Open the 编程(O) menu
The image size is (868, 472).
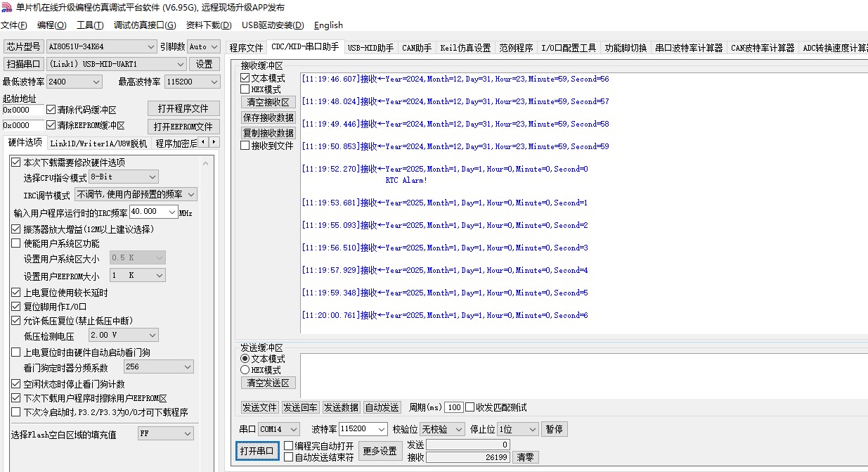[x=51, y=25]
